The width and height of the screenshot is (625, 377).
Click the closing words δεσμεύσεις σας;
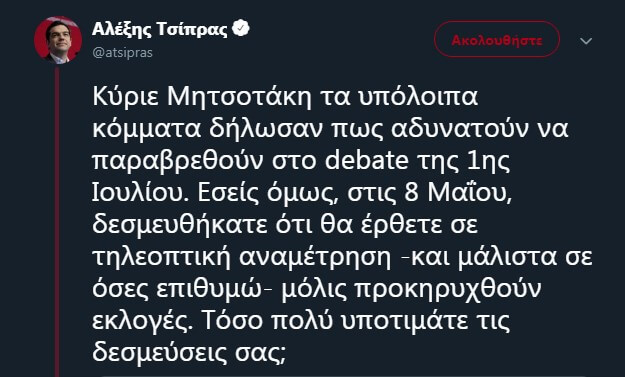[x=189, y=353]
